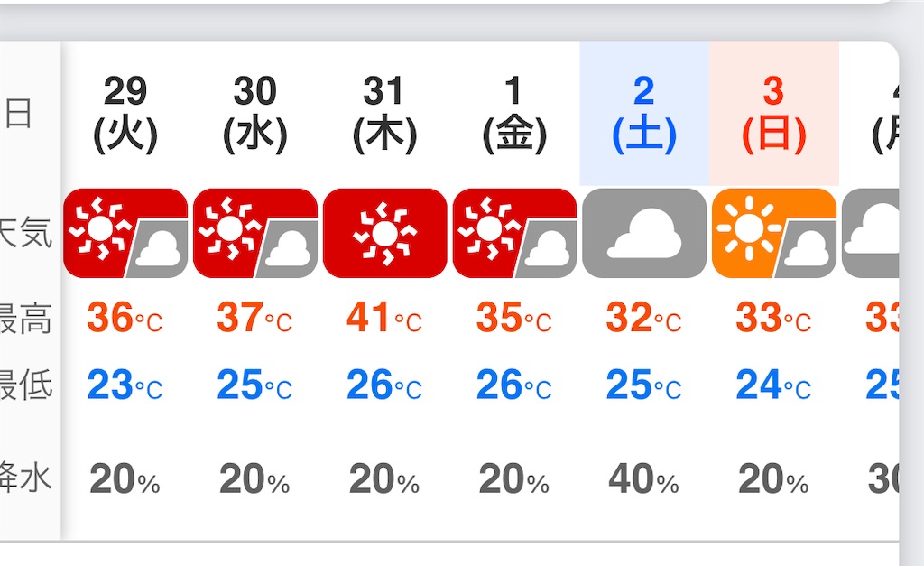Click the 31 (木) date header
The height and width of the screenshot is (566, 924).
coord(384,114)
